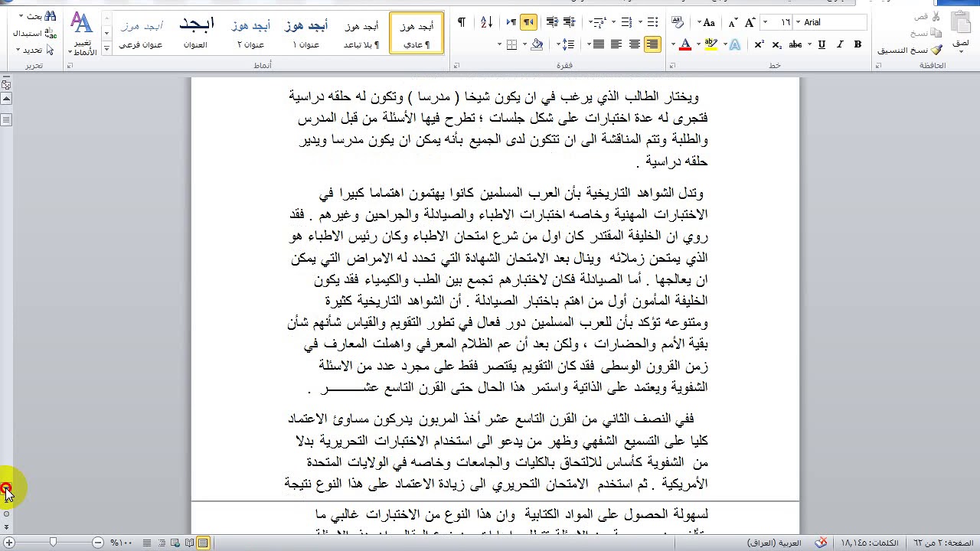980x551 pixels.
Task: Select Heading 1 (عنوان ١) style
Action: pos(306,33)
